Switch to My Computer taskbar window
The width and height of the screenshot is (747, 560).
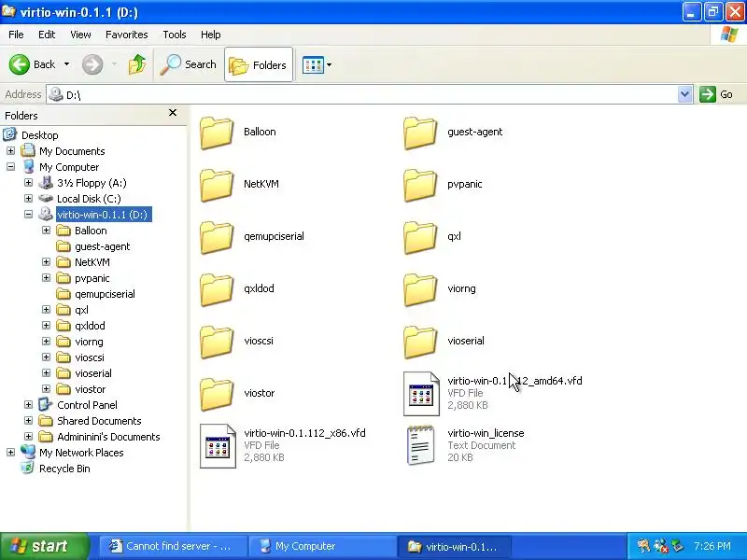322,546
